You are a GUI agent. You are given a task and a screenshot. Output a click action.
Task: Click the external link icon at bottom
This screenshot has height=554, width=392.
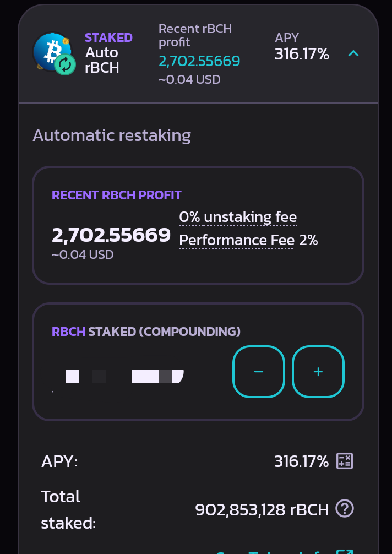point(345,552)
